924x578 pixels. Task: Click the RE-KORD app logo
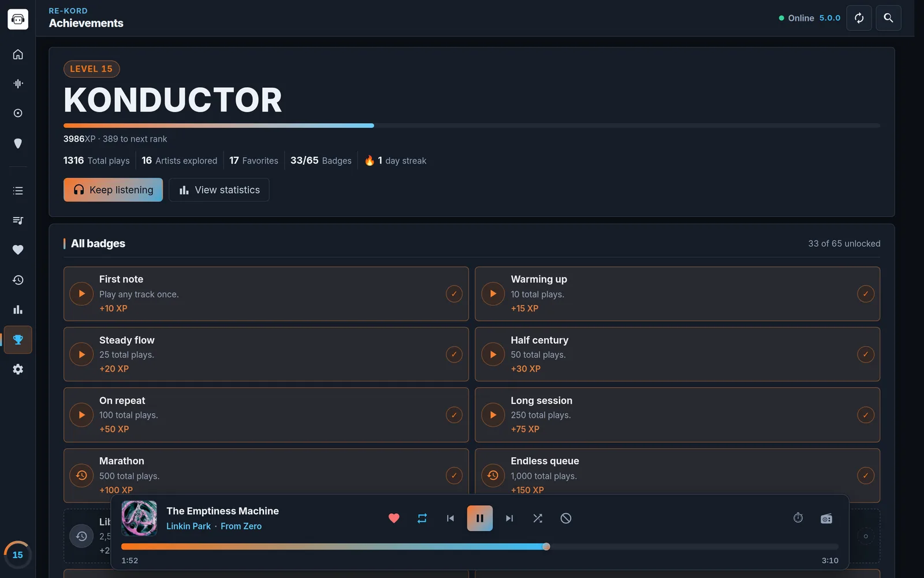pyautogui.click(x=18, y=19)
